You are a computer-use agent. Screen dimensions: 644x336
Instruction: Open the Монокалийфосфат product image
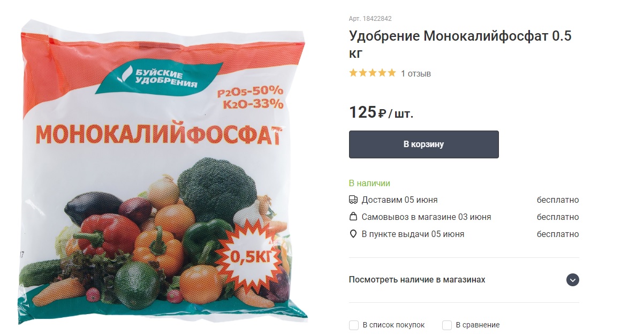163,170
